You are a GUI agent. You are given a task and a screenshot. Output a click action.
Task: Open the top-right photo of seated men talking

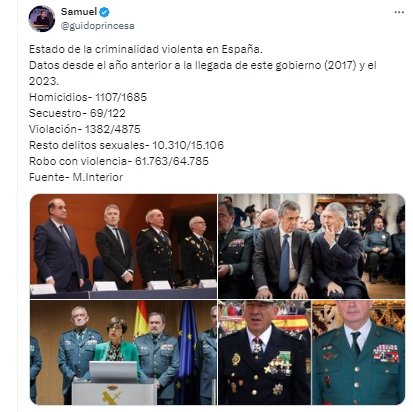312,246
